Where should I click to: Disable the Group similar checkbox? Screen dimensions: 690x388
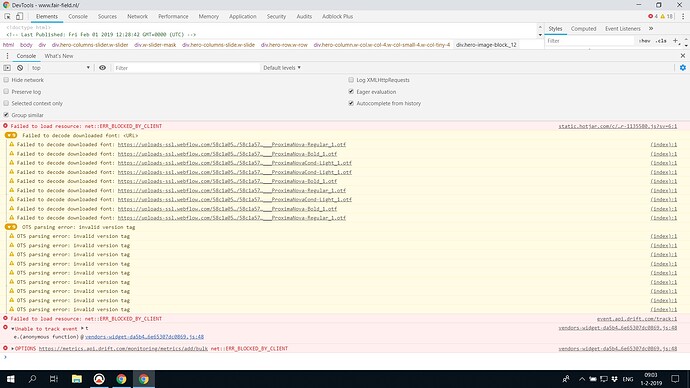(x=6, y=115)
